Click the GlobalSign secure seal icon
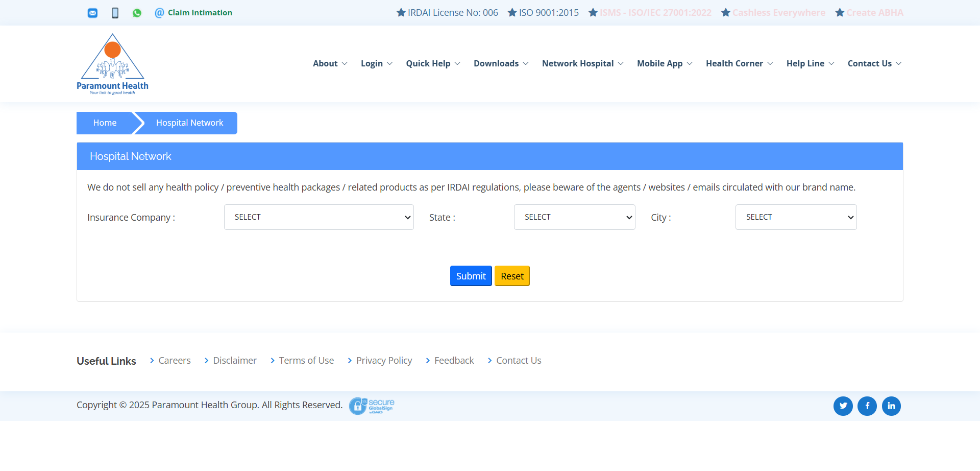Viewport: 980px width, 471px height. tap(372, 406)
